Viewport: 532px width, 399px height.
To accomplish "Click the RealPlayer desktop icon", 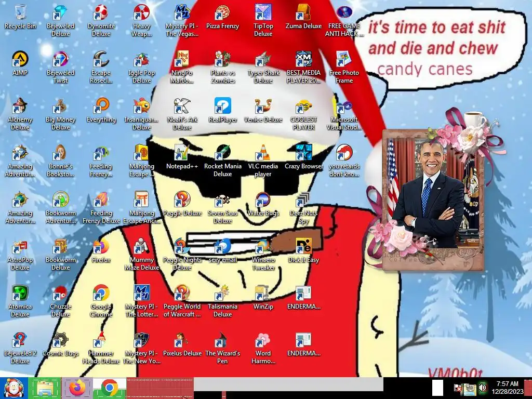I will (x=222, y=110).
